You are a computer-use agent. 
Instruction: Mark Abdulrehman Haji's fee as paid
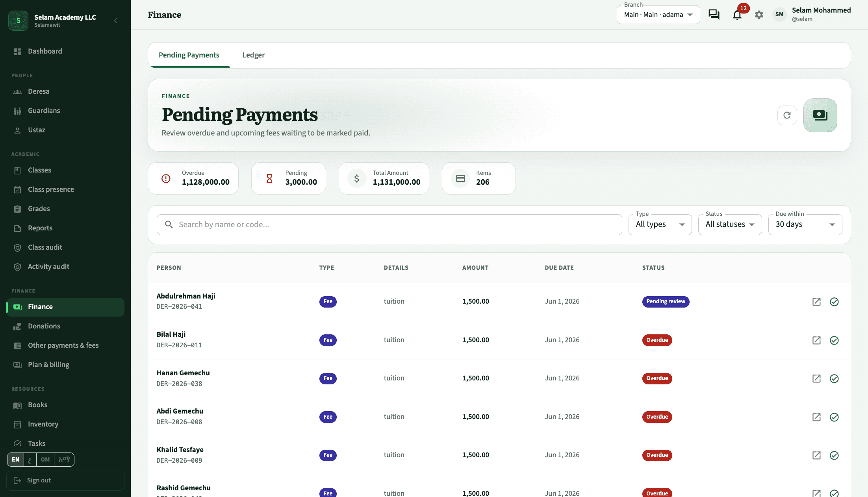tap(834, 302)
